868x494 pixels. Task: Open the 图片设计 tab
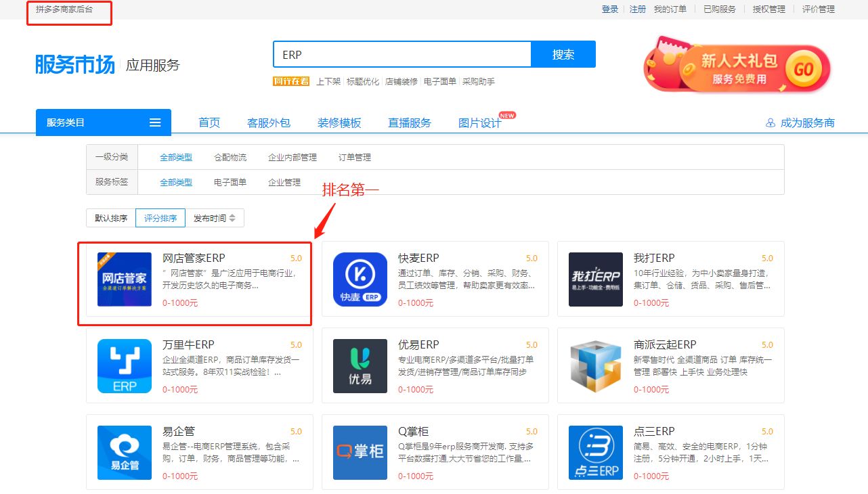point(480,122)
